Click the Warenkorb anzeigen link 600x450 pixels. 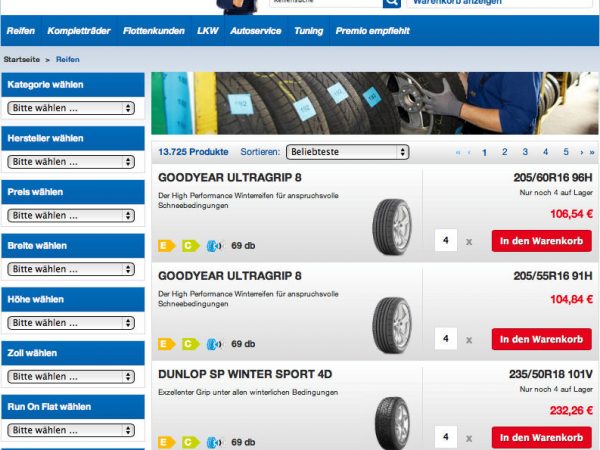click(458, 2)
